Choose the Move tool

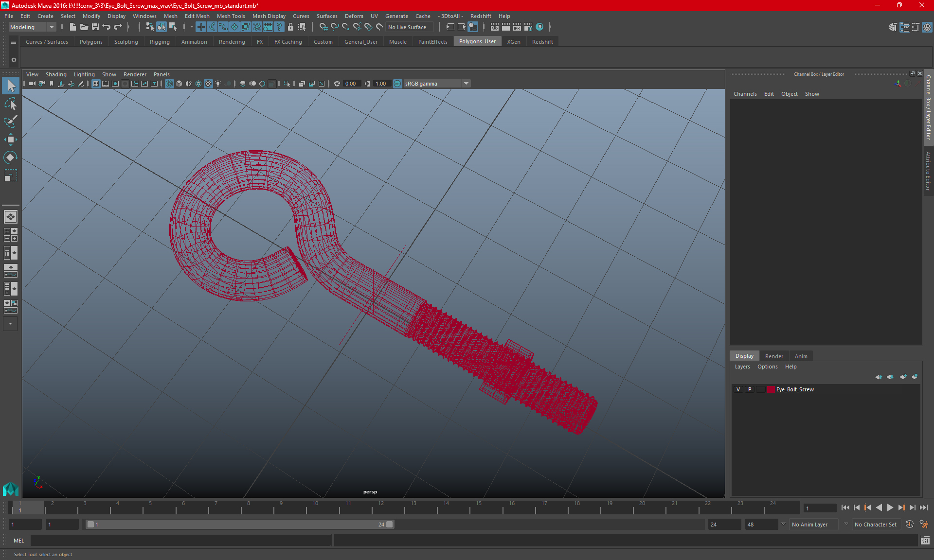pos(11,140)
